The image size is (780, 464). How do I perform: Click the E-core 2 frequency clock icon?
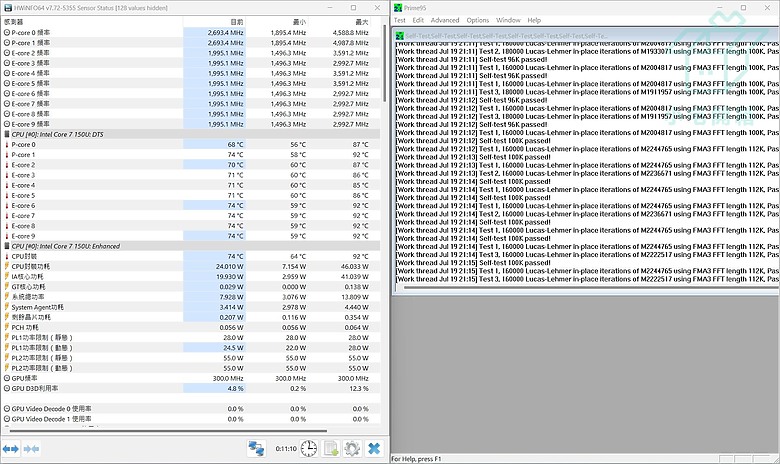(7, 53)
